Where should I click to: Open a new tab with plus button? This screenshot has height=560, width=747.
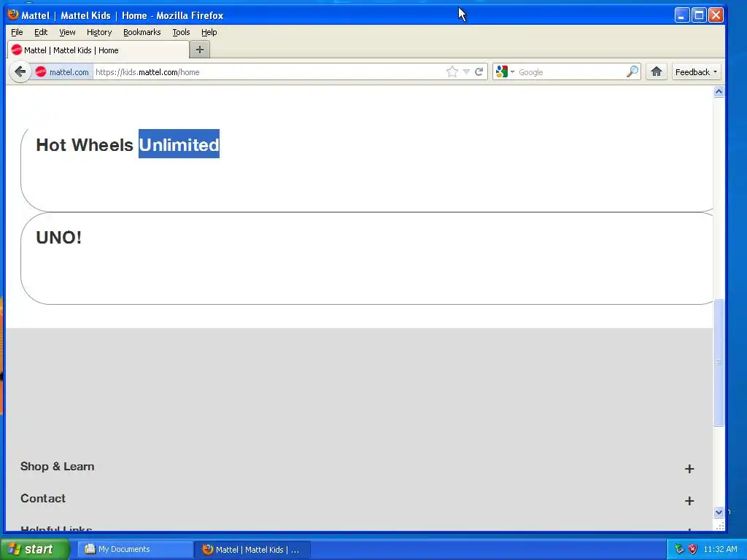tap(200, 50)
